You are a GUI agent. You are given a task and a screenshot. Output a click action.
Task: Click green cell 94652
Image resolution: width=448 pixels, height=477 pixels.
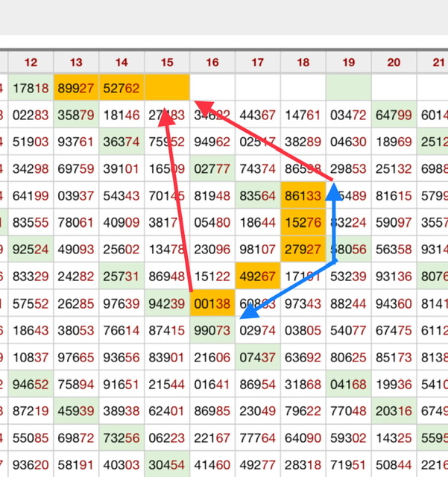pos(31,385)
